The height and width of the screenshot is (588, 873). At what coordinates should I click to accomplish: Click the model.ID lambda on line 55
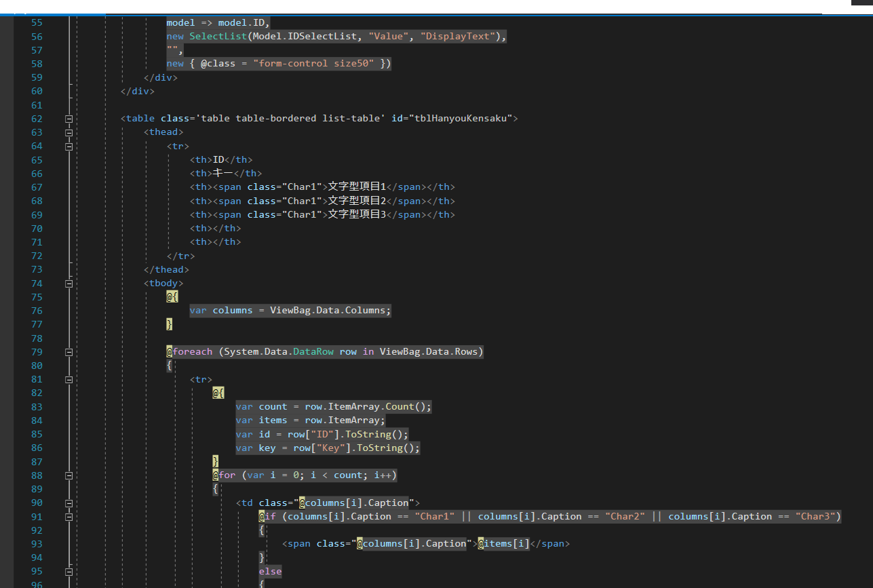coord(218,23)
